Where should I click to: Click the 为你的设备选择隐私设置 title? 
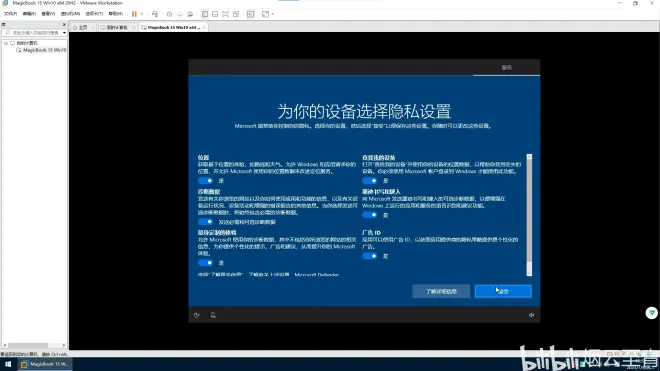click(364, 112)
